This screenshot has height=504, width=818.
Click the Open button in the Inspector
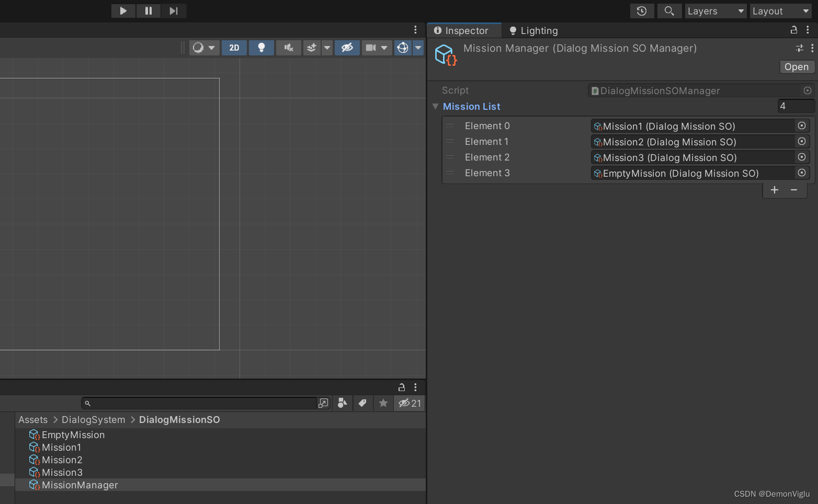coord(796,66)
